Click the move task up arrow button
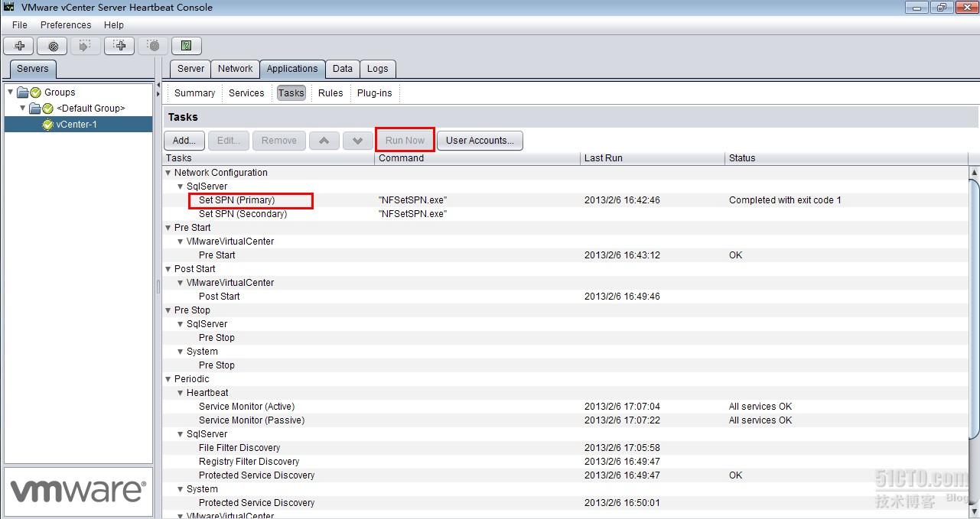980x519 pixels. [x=324, y=141]
